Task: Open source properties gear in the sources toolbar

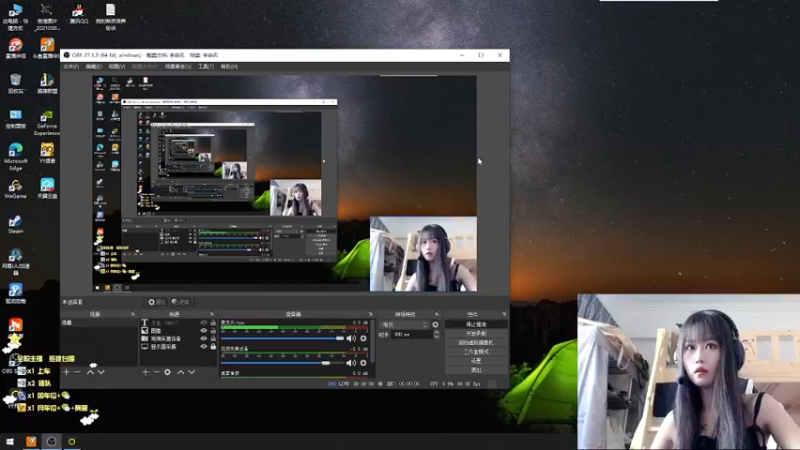Action: 167,372
